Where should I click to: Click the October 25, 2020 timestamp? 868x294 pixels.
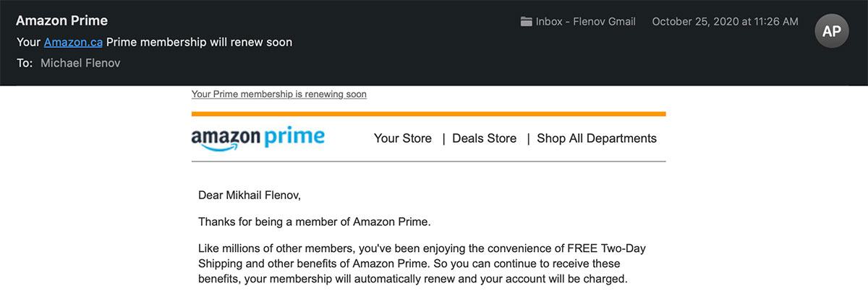coord(725,22)
